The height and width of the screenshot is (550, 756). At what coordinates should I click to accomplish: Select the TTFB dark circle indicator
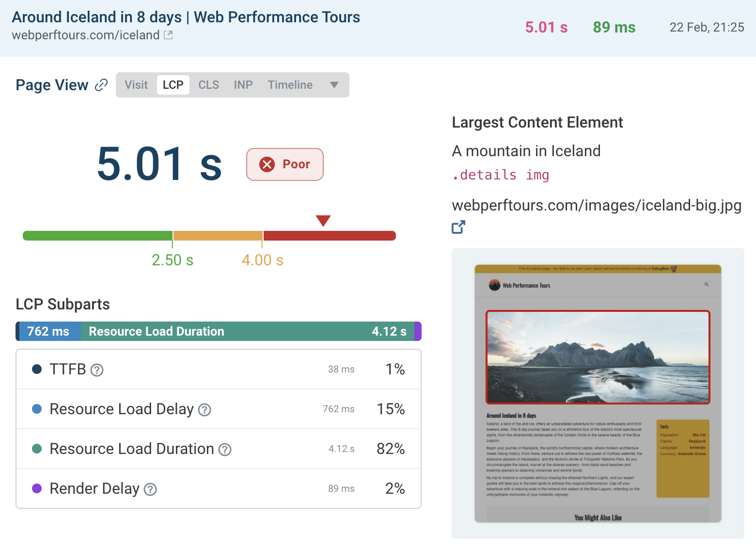(x=36, y=369)
